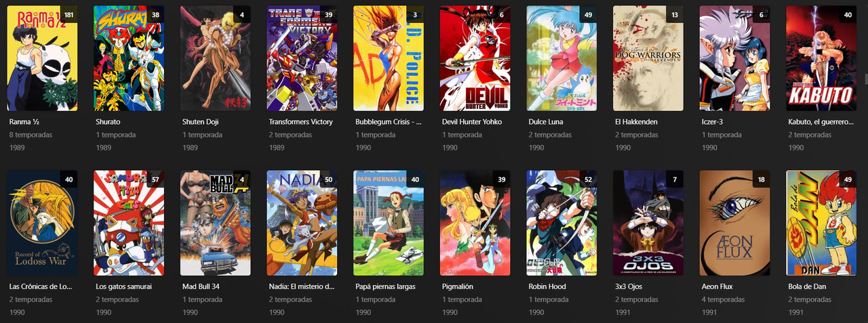868x323 pixels.
Task: Open the Nadia: El misterio title link
Action: 302,286
